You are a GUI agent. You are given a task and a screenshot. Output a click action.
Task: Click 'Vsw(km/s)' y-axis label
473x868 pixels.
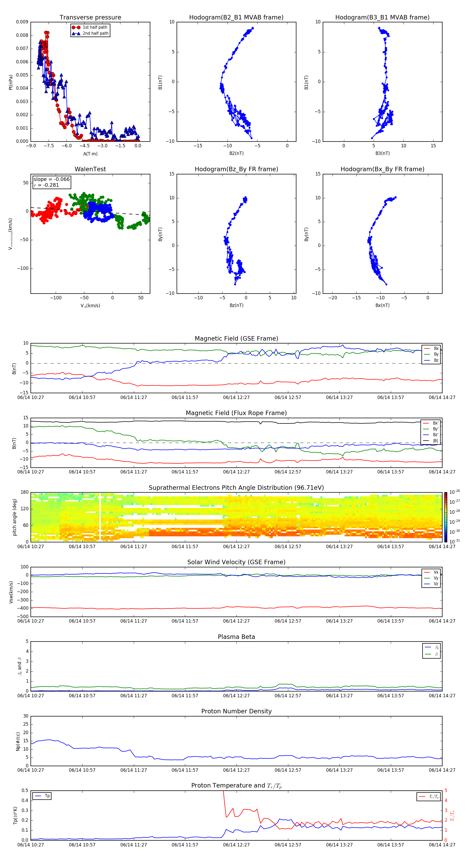click(x=11, y=592)
